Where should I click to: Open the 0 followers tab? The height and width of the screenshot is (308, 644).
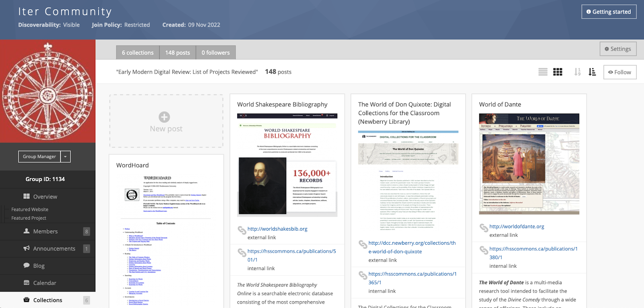(x=216, y=52)
